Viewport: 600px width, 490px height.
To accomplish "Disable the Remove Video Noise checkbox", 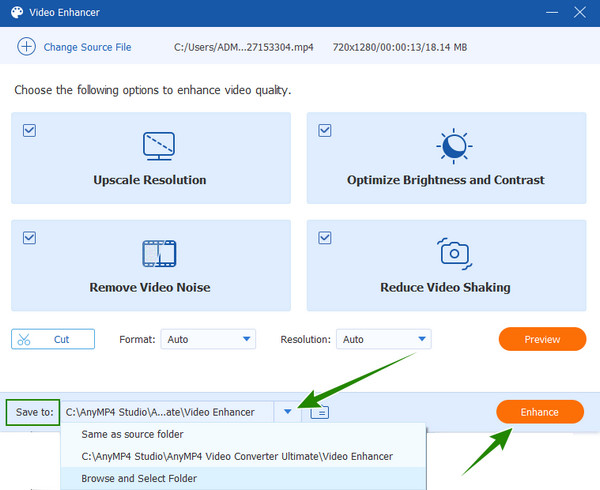I will 29,238.
